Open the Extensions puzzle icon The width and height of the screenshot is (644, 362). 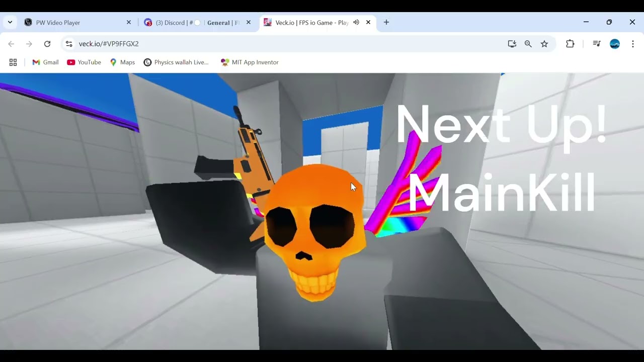click(570, 44)
